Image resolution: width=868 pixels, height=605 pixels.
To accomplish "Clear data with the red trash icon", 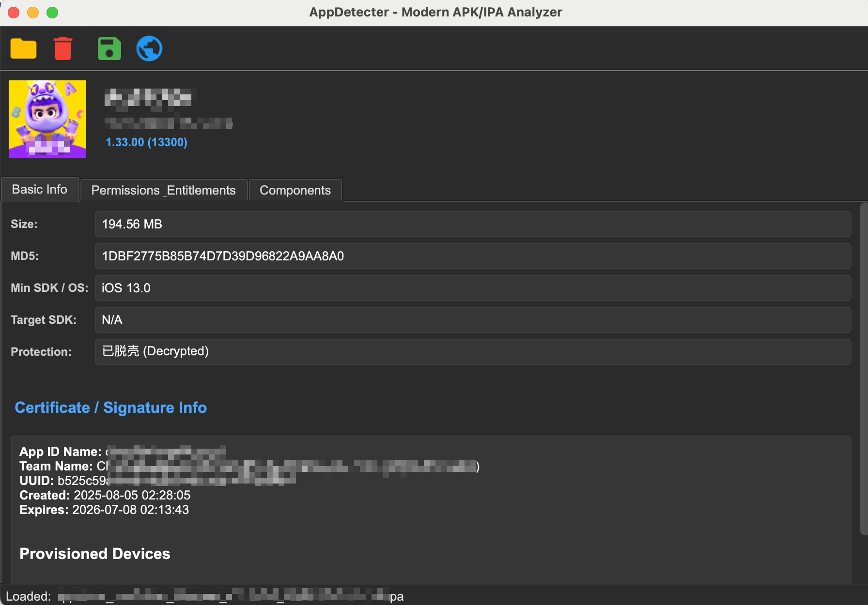I will coord(63,48).
